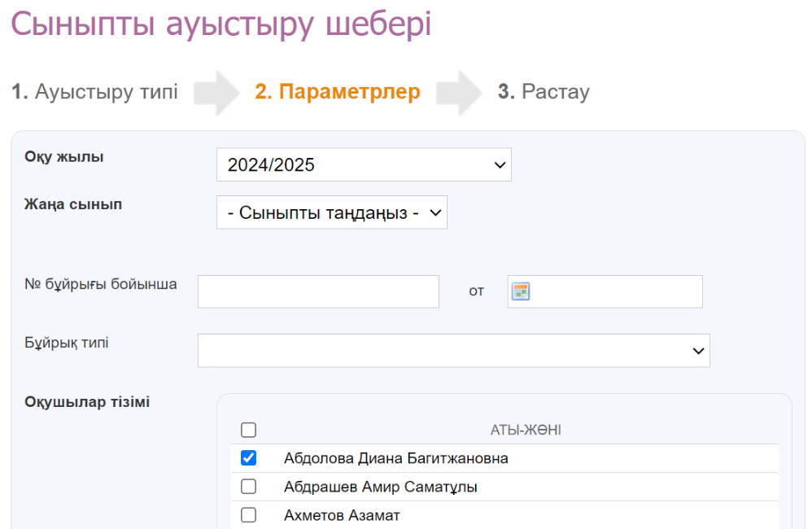The width and height of the screenshot is (812, 529).
Task: Select step 2 Параметрлер
Action: (x=338, y=92)
